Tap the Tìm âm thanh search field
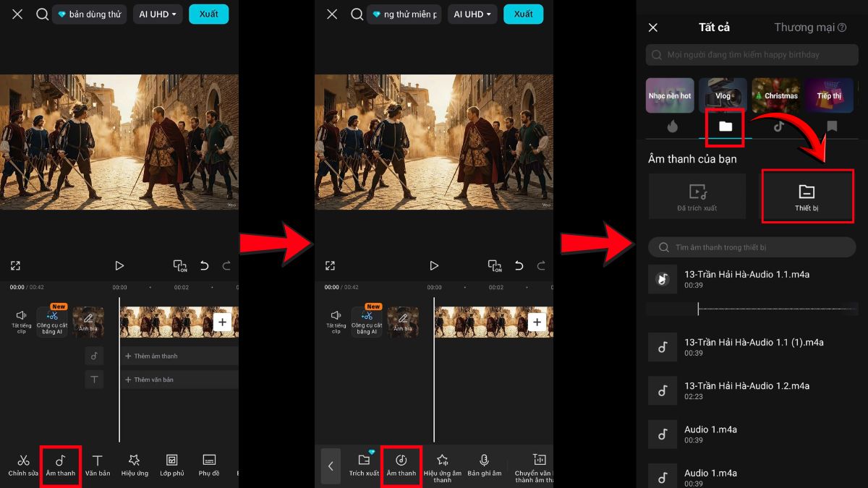The width and height of the screenshot is (868, 488). (752, 247)
